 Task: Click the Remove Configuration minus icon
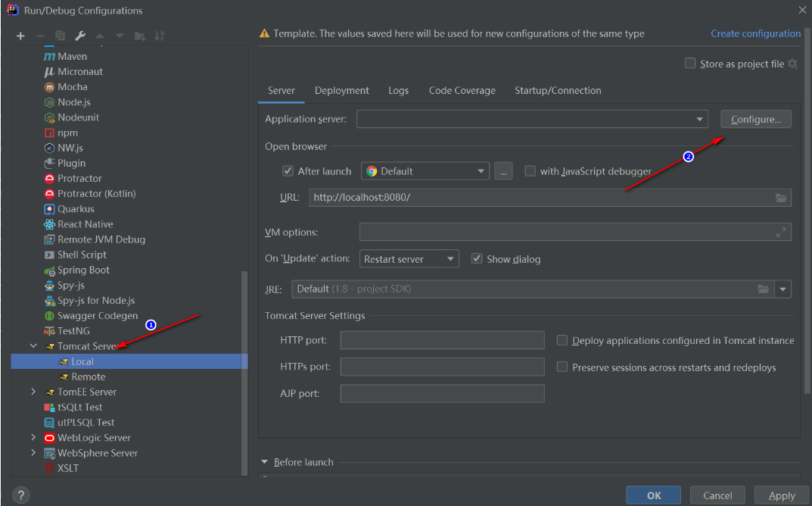40,36
